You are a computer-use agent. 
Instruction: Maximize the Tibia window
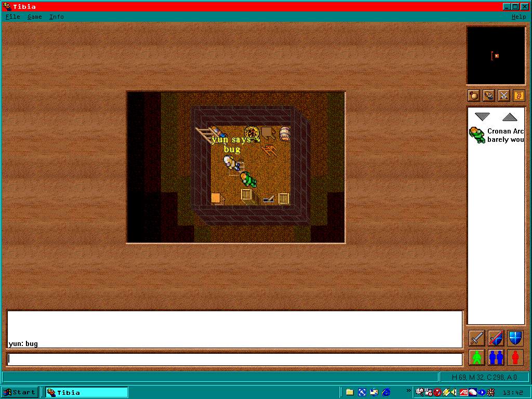click(x=515, y=6)
